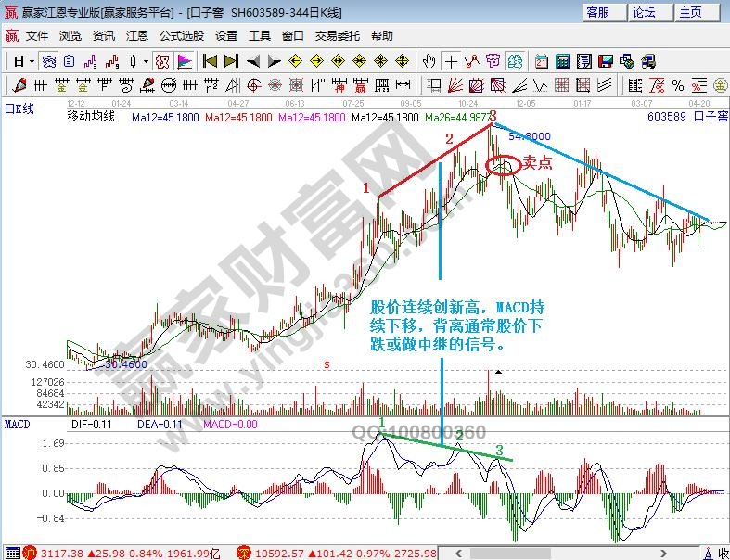This screenshot has width=730, height=560.
Task: Select the zigzag wave line tool
Action: point(540,85)
